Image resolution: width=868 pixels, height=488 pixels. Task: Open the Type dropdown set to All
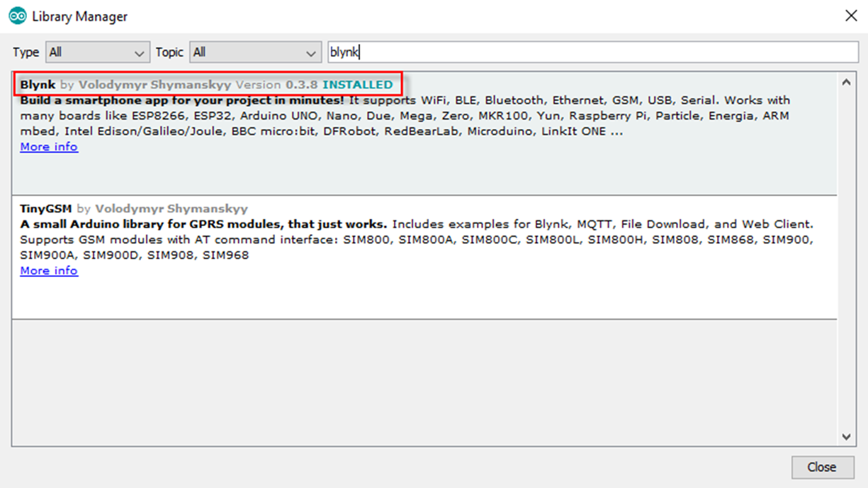(x=97, y=52)
